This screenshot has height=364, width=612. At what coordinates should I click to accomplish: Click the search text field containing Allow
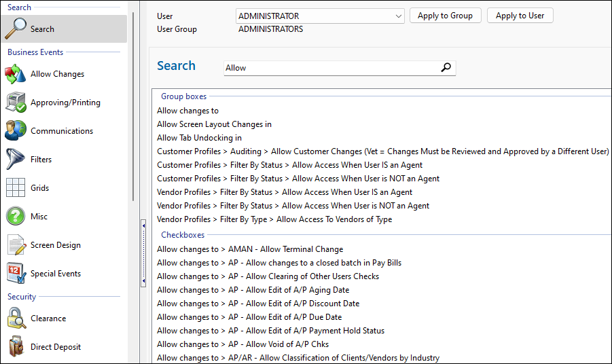(333, 68)
